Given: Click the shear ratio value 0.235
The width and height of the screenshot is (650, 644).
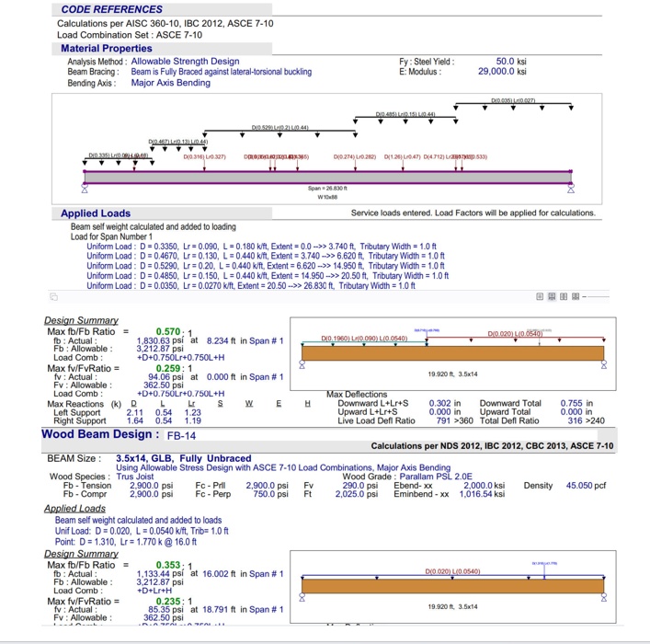Looking at the screenshot, I should 168,602.
